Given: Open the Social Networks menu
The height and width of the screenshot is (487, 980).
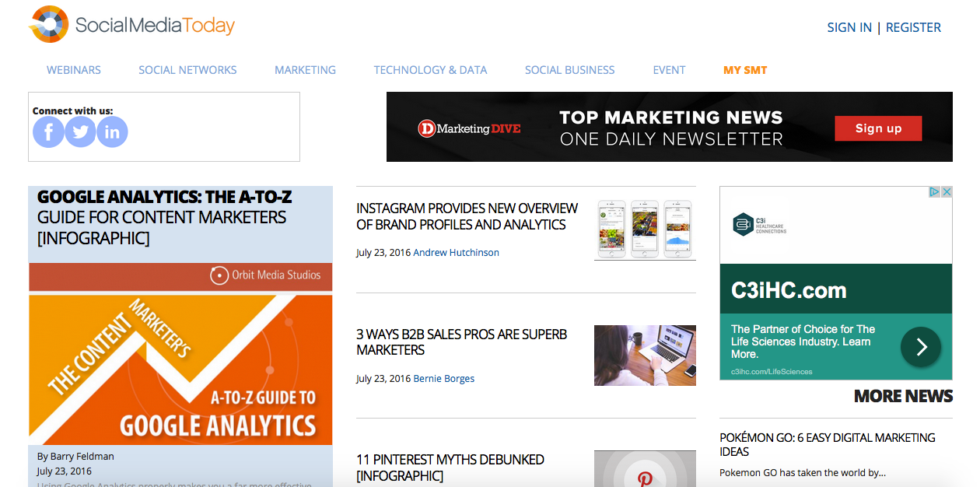Looking at the screenshot, I should click(187, 70).
